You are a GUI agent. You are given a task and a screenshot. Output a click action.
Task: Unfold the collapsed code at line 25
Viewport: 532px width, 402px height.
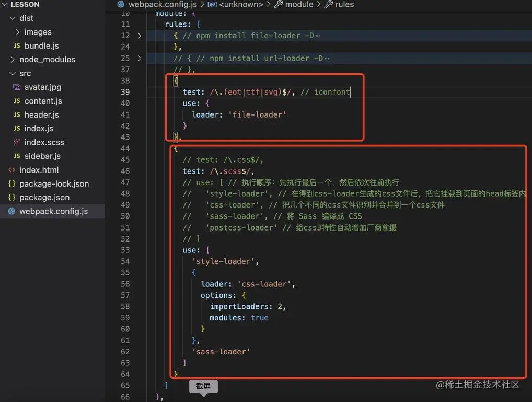(140, 59)
